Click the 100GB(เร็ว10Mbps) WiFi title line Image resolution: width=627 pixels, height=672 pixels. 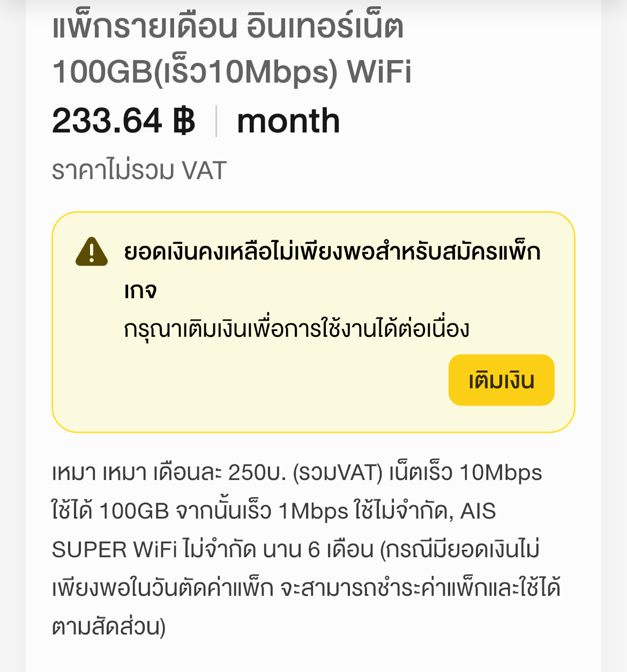pyautogui.click(x=232, y=72)
